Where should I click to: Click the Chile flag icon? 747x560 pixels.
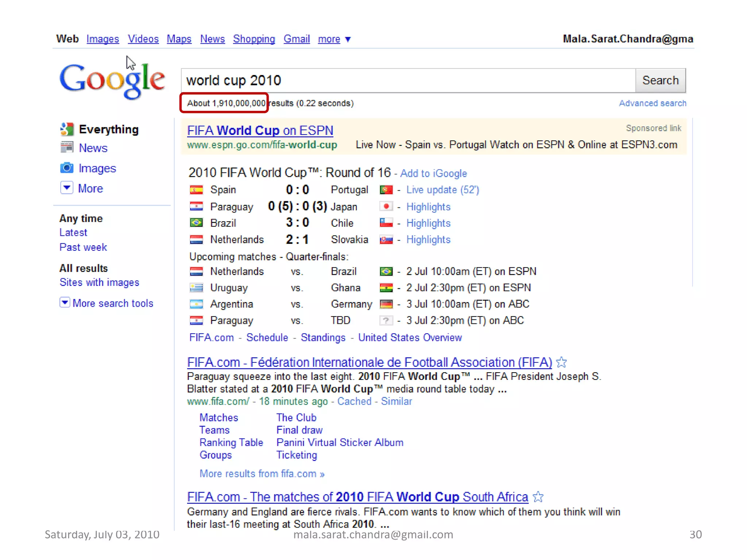click(x=386, y=223)
